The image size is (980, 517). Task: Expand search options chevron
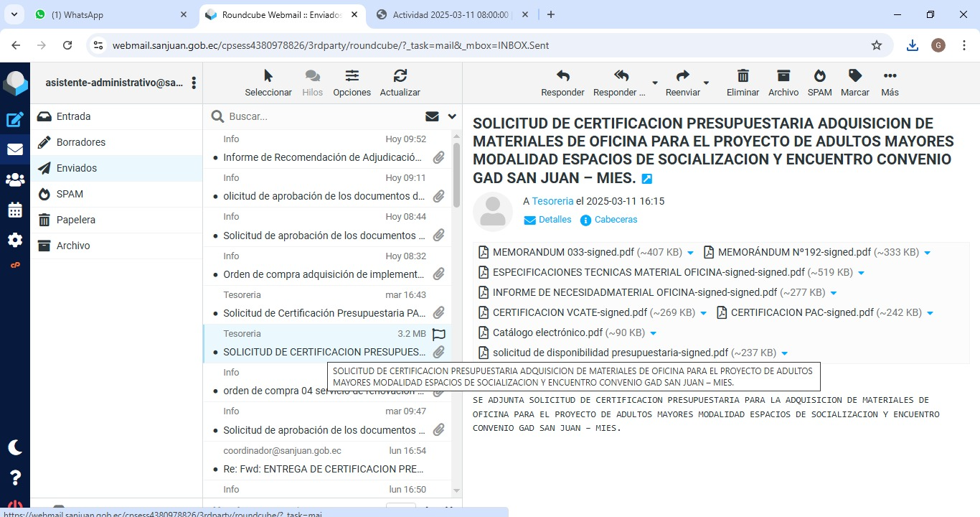pos(452,116)
